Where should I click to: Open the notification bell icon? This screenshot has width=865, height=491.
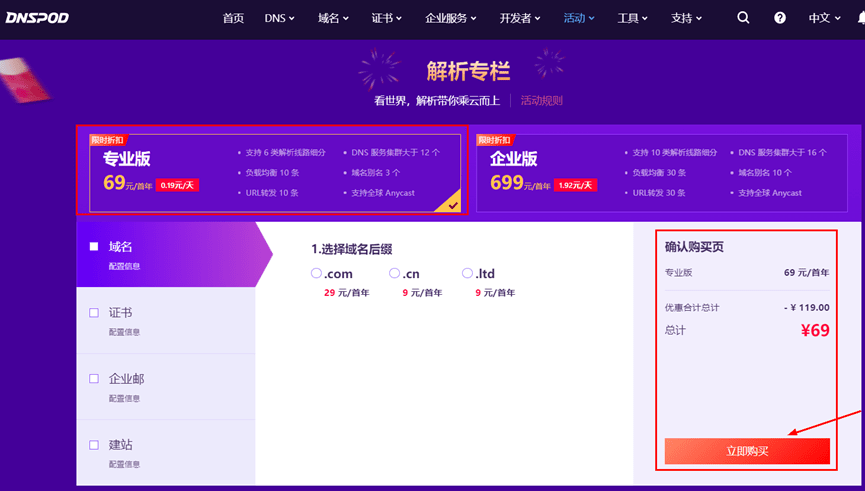click(x=860, y=18)
